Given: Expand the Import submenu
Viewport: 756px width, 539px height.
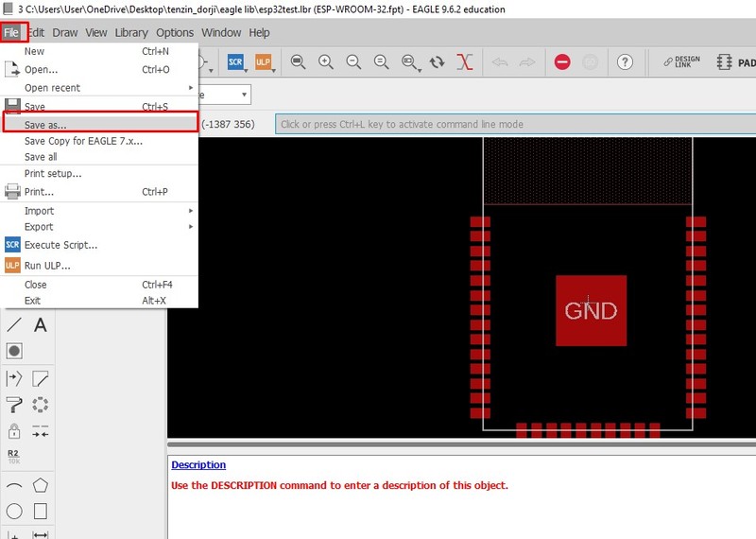Looking at the screenshot, I should click(99, 211).
